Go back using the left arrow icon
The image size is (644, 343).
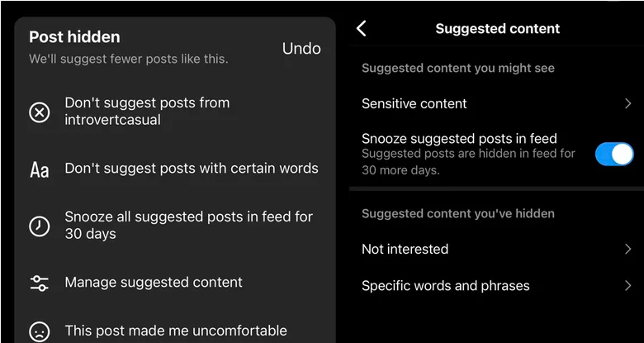coord(361,29)
